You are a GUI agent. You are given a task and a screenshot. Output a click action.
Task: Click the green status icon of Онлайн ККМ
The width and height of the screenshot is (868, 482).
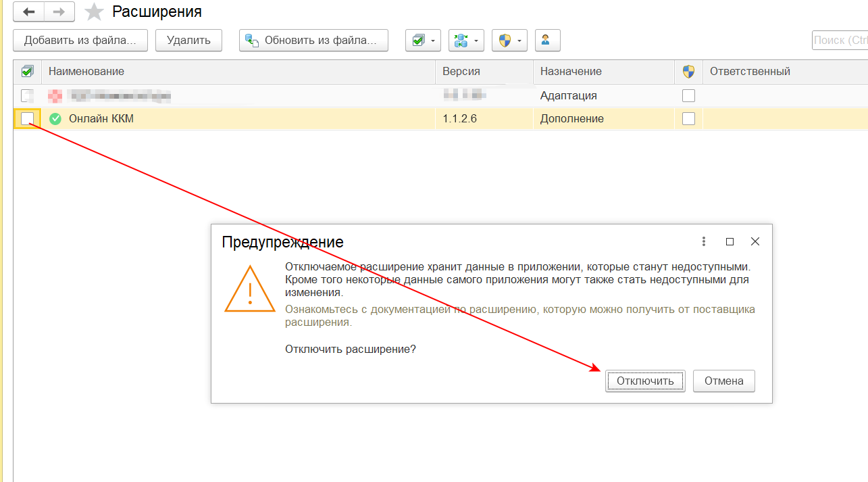coord(55,119)
